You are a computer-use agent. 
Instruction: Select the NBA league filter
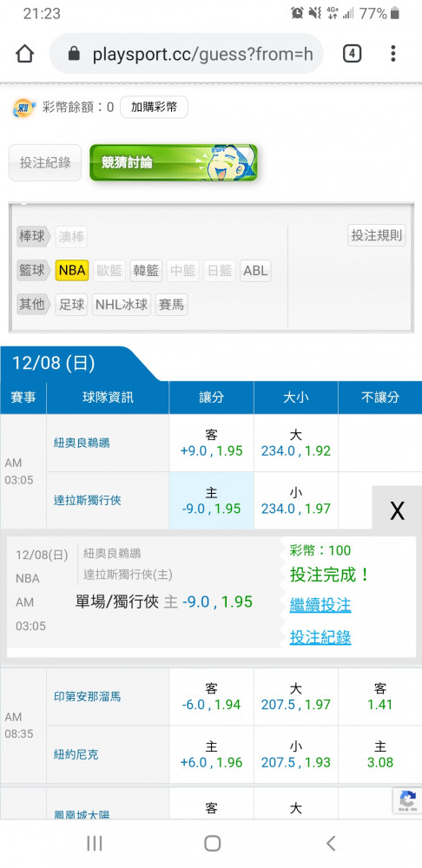(x=72, y=271)
